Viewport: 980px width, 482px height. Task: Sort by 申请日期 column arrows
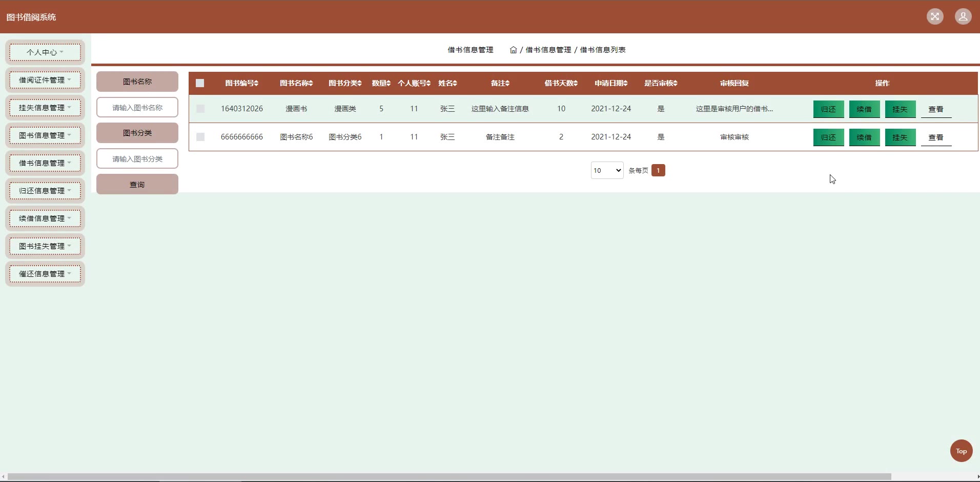[x=626, y=83]
